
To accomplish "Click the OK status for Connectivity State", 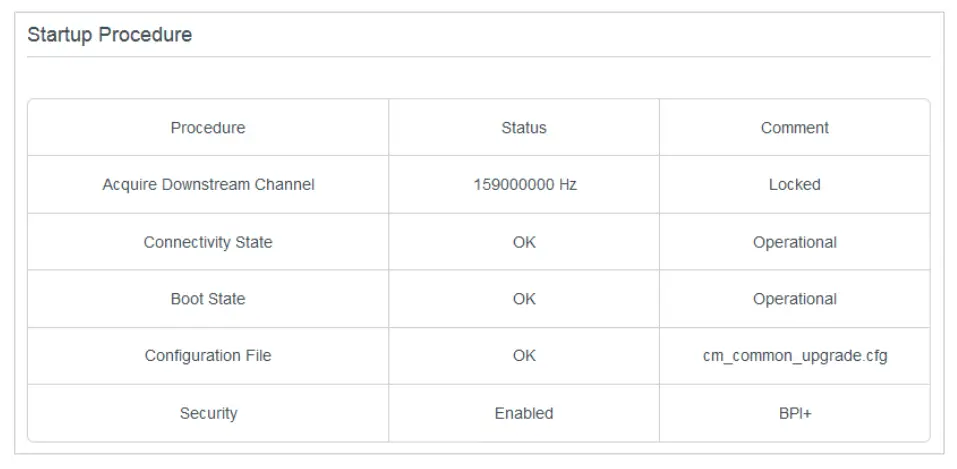I will (x=524, y=242).
